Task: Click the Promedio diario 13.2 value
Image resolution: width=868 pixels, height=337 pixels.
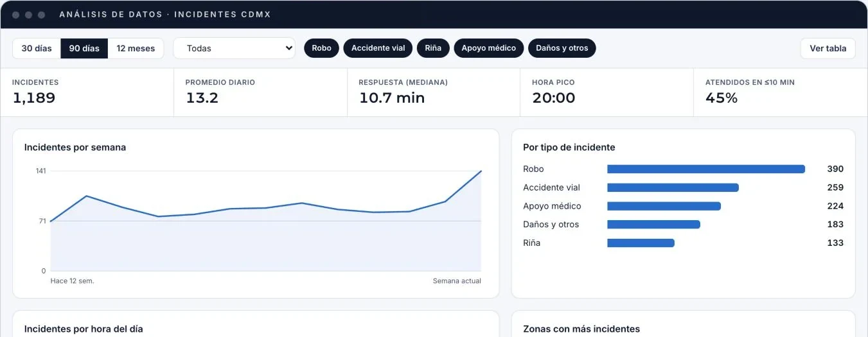Action: click(202, 98)
